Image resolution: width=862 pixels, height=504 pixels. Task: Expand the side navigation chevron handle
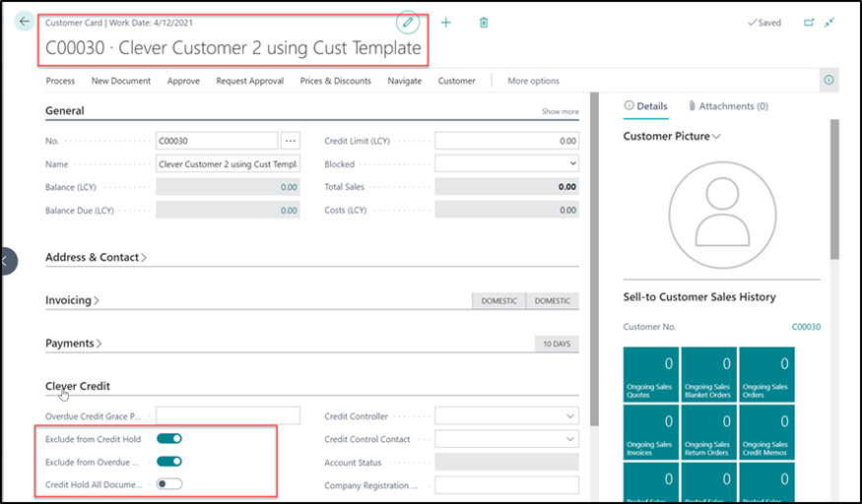pyautogui.click(x=8, y=261)
